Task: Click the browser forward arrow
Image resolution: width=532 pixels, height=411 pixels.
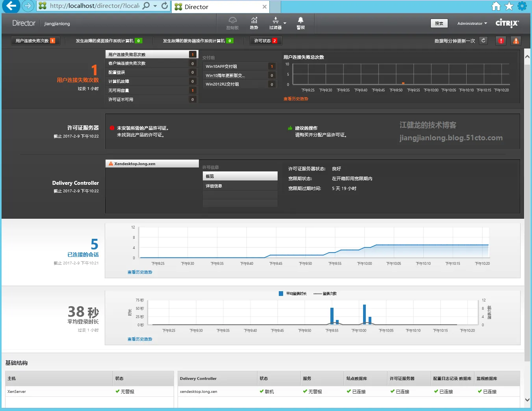Action: click(x=28, y=6)
